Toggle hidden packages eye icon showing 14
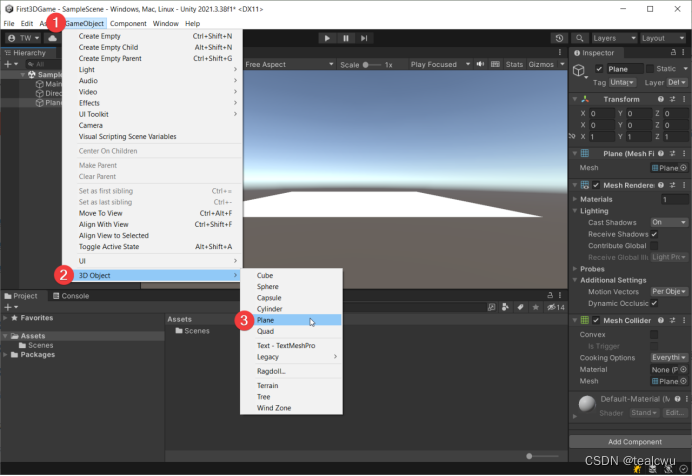Screen dimensions: 692x476 pos(556,307)
